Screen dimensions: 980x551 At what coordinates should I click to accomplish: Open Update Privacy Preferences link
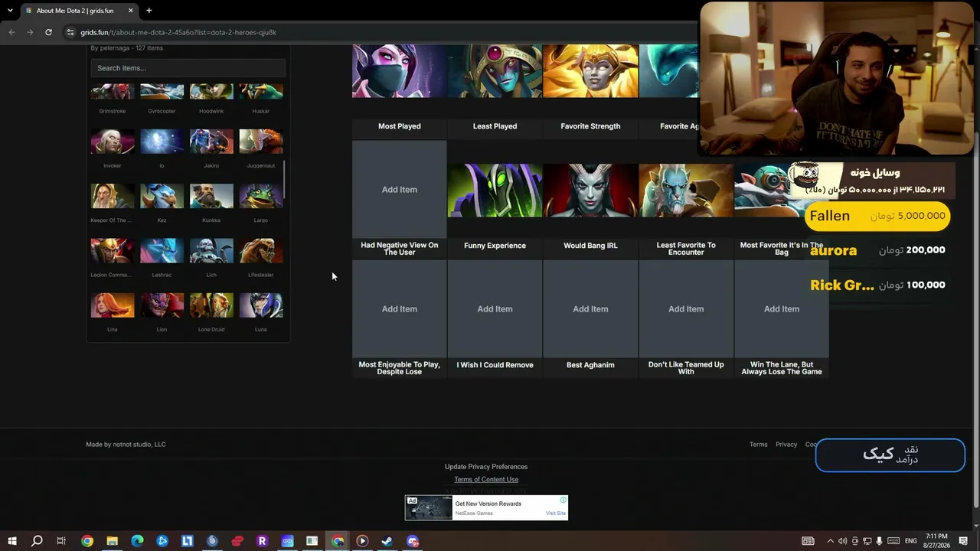coord(486,467)
